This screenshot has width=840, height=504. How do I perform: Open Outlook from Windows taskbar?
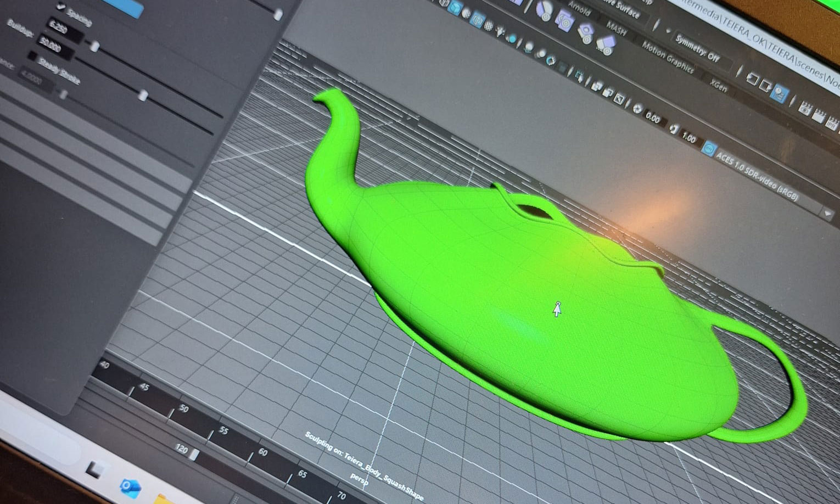[132, 487]
